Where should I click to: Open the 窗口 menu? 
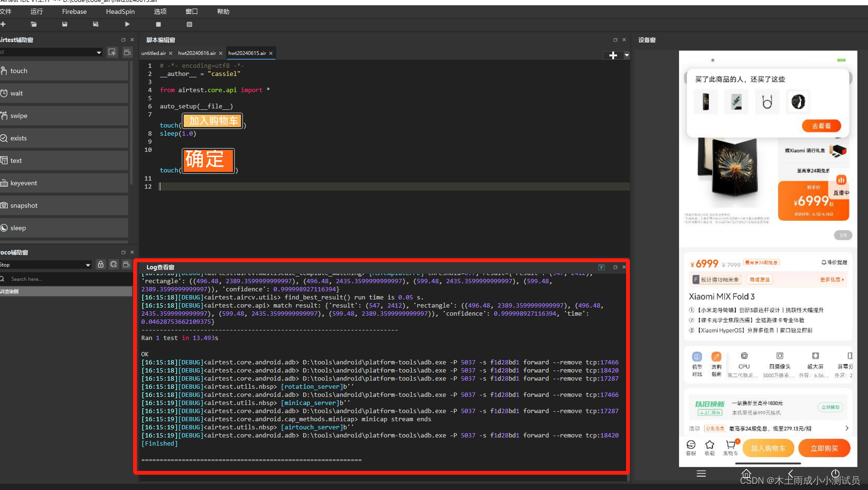pyautogui.click(x=191, y=11)
